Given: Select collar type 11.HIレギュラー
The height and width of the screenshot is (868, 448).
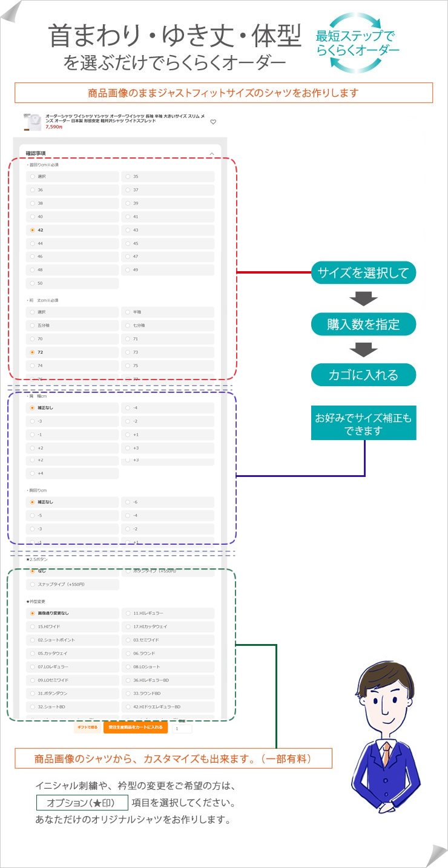Looking at the screenshot, I should point(168,613).
